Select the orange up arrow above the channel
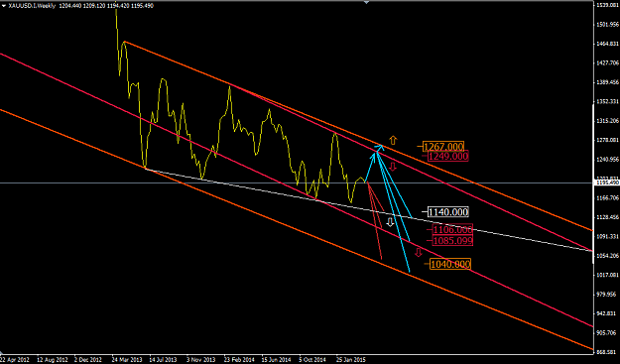This screenshot has height=364, width=620. [393, 140]
